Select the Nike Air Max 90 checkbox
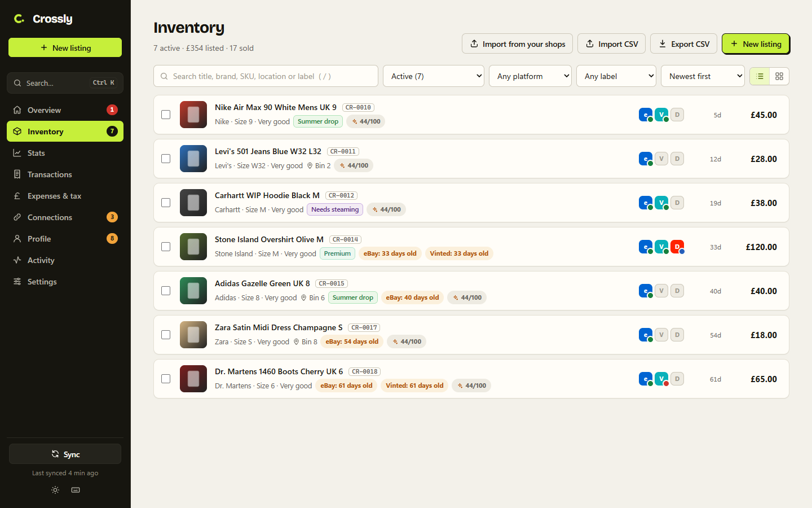812x508 pixels. pos(166,115)
